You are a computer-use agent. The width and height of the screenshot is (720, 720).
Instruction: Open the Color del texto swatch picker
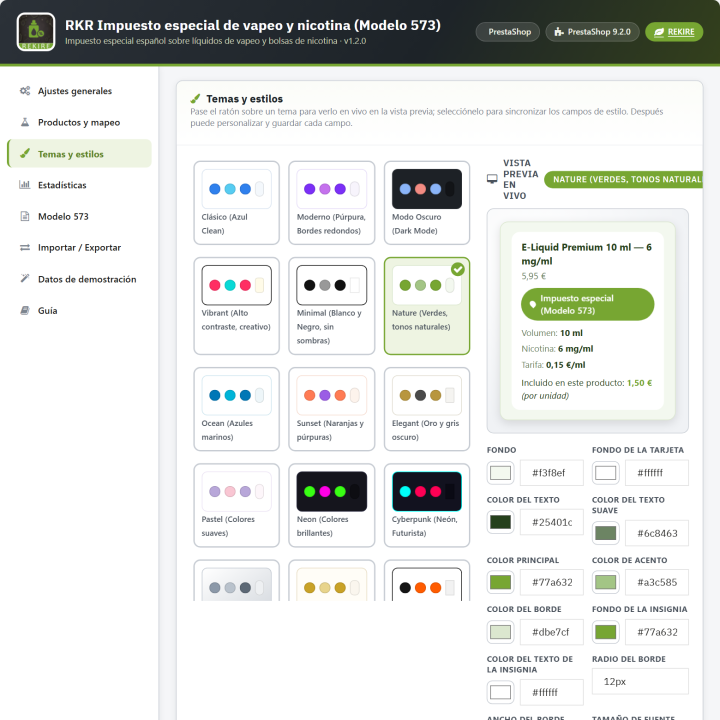click(501, 522)
